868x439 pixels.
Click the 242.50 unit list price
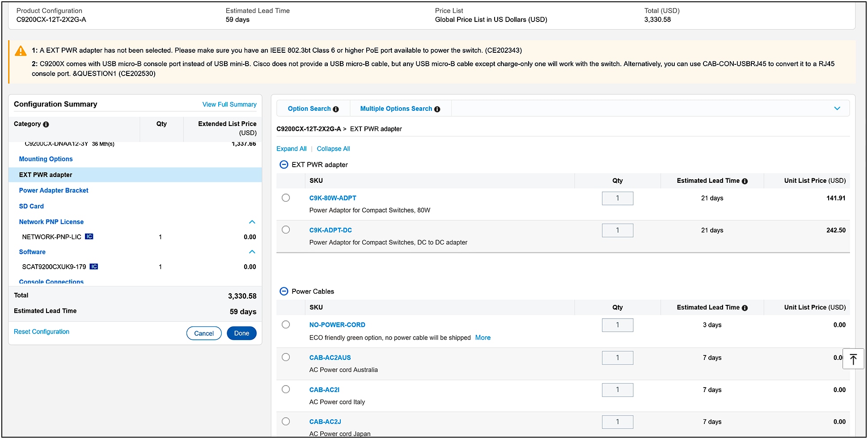(836, 230)
